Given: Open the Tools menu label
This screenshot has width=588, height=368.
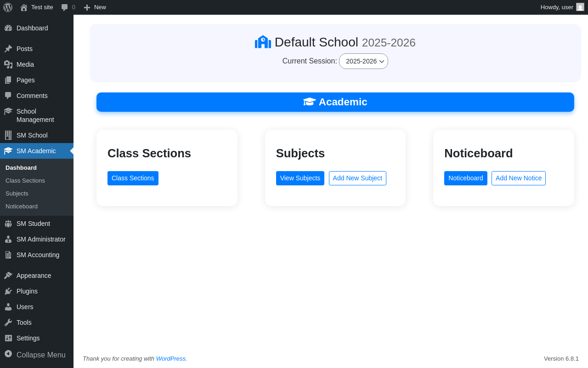Looking at the screenshot, I should pyautogui.click(x=24, y=322).
